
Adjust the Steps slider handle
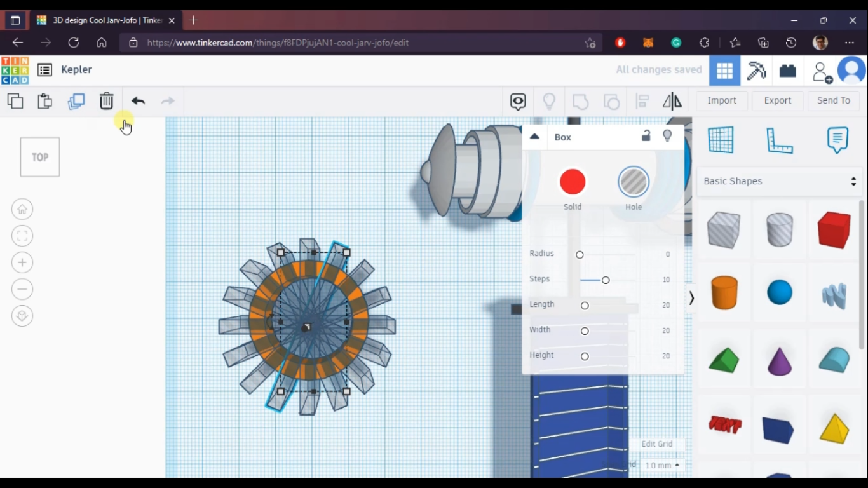[606, 280]
